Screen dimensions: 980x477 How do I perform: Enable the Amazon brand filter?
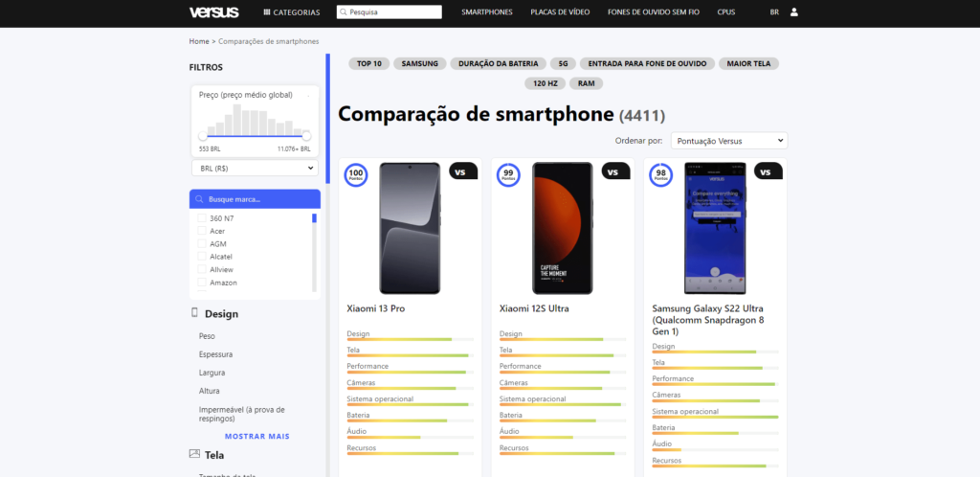click(202, 283)
